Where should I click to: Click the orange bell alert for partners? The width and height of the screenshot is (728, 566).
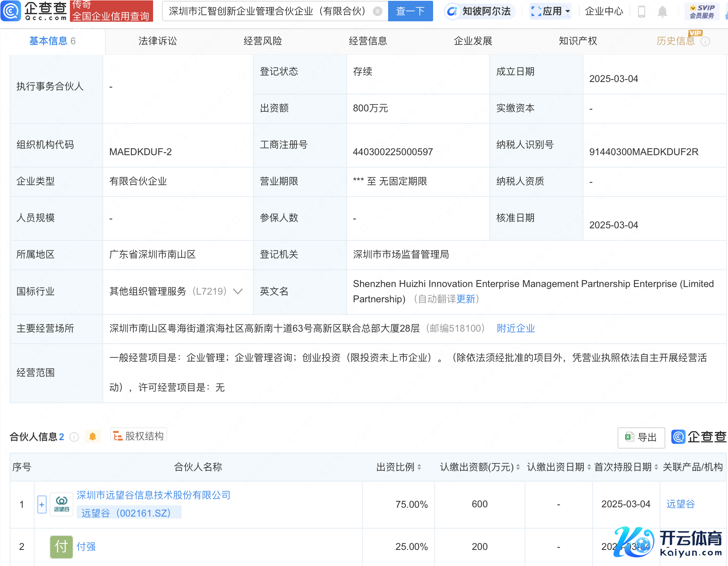[x=92, y=437]
